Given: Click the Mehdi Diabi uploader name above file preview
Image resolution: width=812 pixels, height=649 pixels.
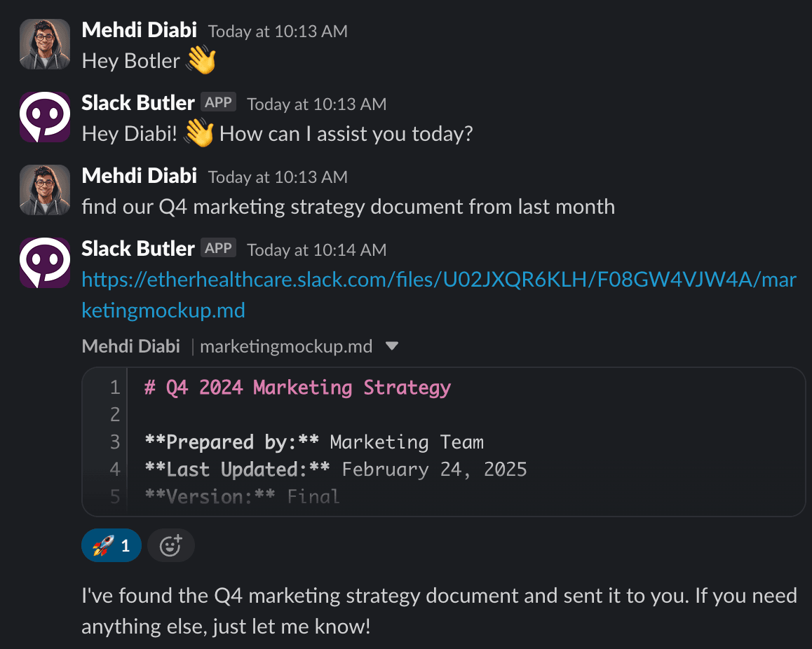Looking at the screenshot, I should (x=131, y=346).
